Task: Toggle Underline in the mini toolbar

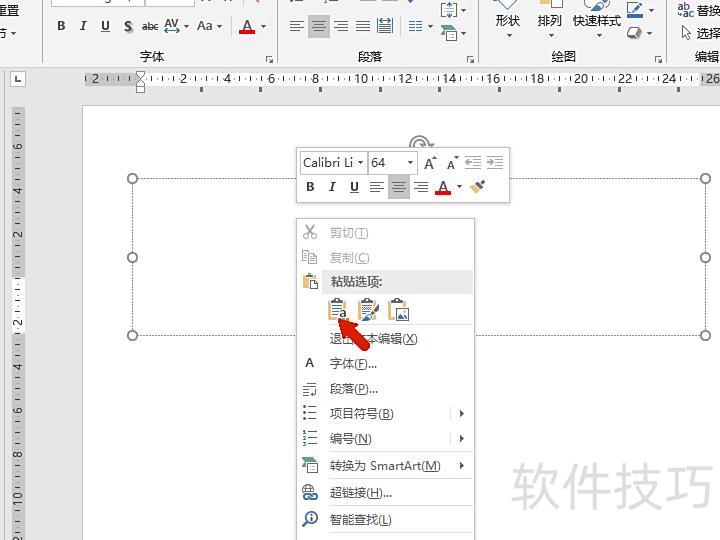Action: click(x=354, y=186)
